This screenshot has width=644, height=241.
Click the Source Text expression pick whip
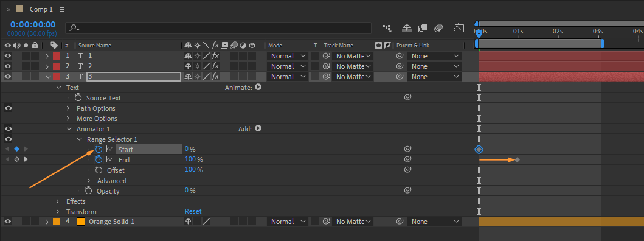coord(407,97)
